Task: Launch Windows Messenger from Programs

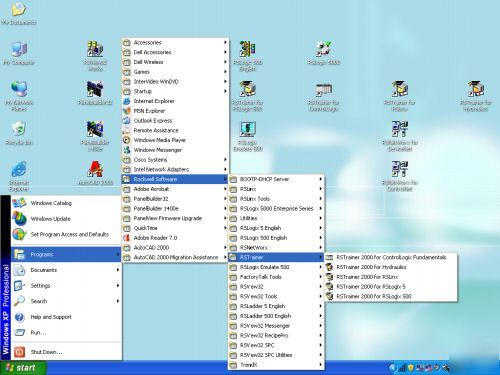Action: pos(175,150)
